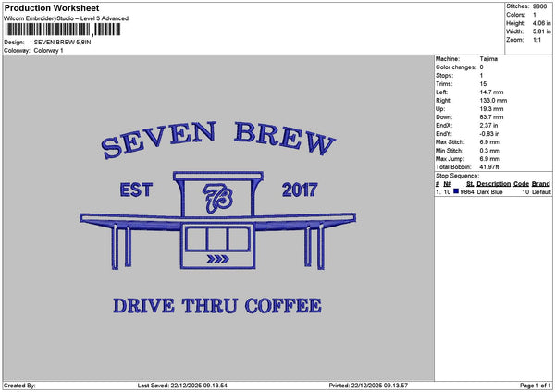Screen dimensions: 555x392
Task: Click Left value 14.7 mm
Action: pyautogui.click(x=491, y=92)
